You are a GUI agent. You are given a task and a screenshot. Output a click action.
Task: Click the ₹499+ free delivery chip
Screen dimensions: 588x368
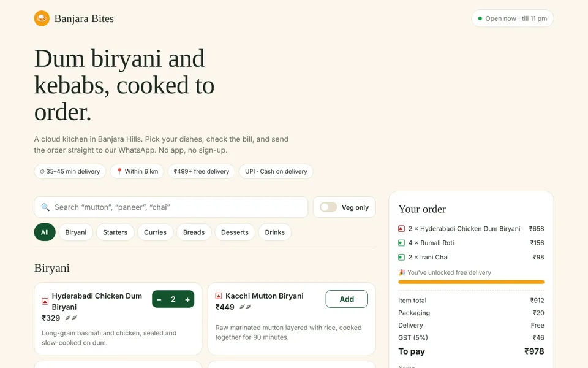202,172
